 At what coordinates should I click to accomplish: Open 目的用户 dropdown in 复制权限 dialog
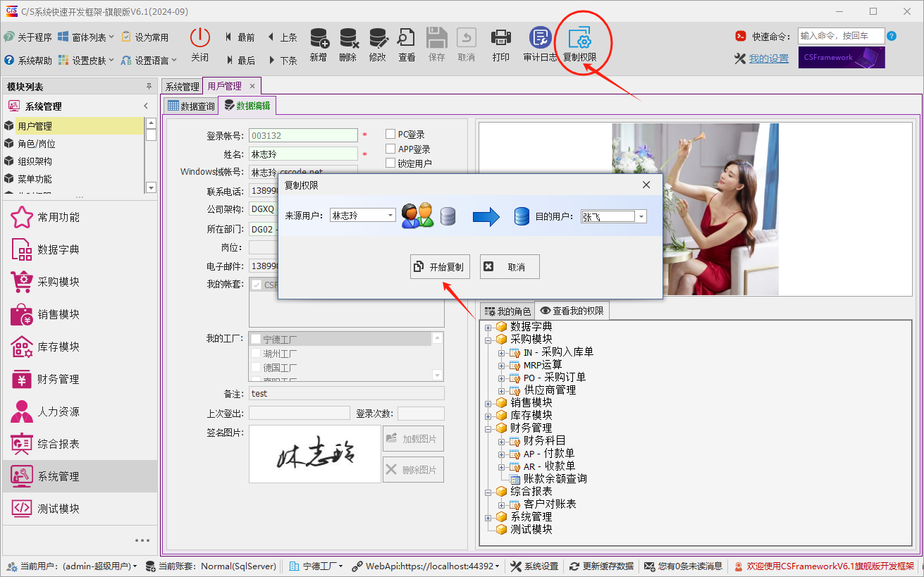641,216
